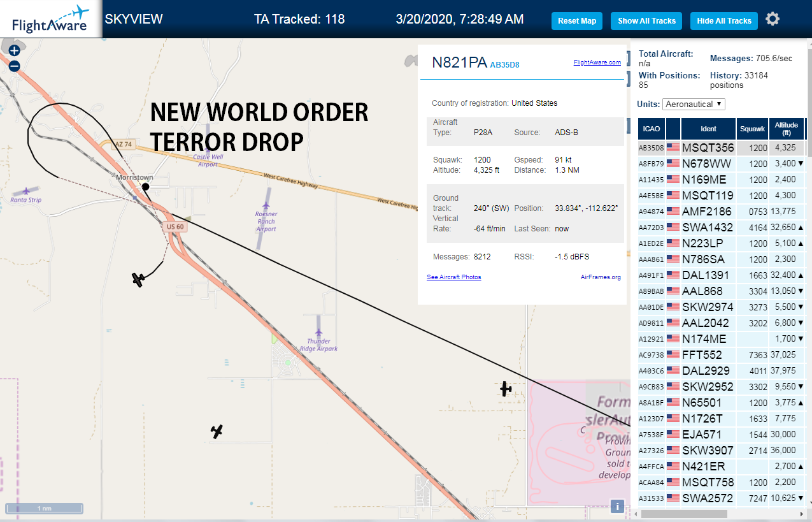Click the Reset Map button

(577, 21)
